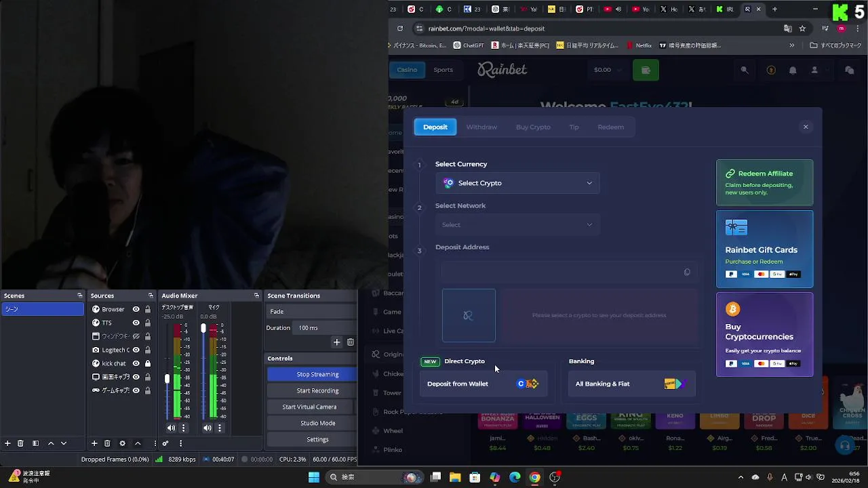Open Buy Cryptocurrencies banner
This screenshot has width=868, height=488.
[x=764, y=334]
